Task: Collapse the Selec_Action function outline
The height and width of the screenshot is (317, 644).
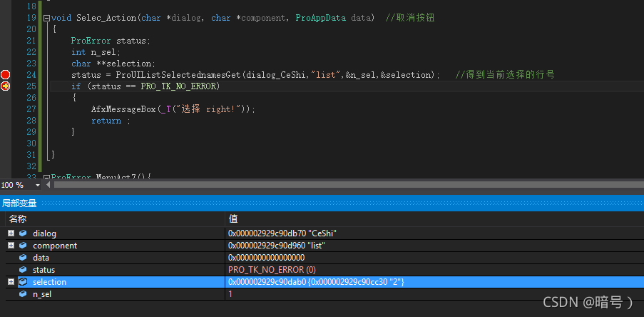Action: [47, 18]
